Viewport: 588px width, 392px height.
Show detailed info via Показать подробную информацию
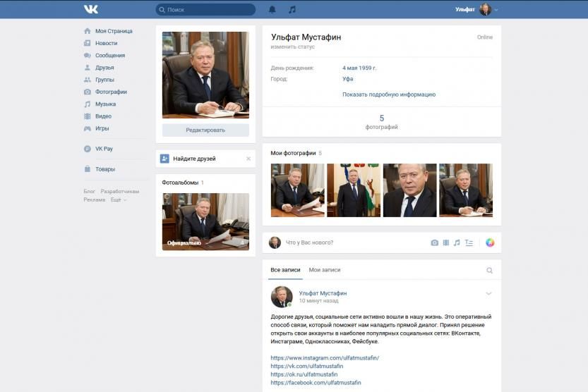(x=389, y=94)
